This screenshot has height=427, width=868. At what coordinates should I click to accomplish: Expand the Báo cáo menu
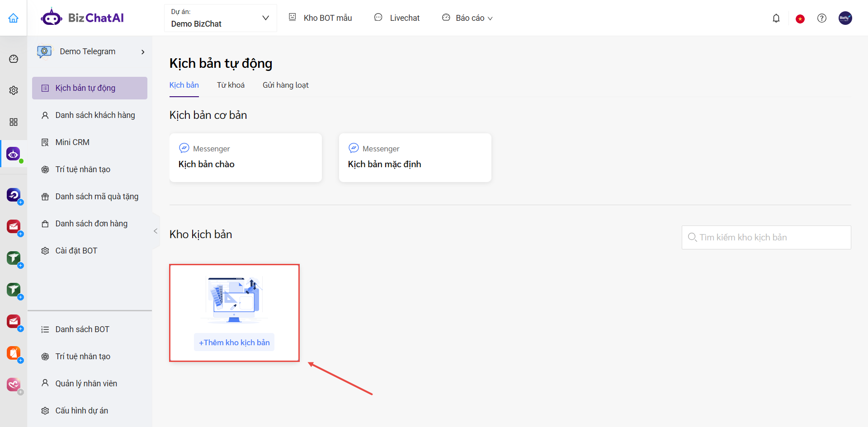(474, 18)
